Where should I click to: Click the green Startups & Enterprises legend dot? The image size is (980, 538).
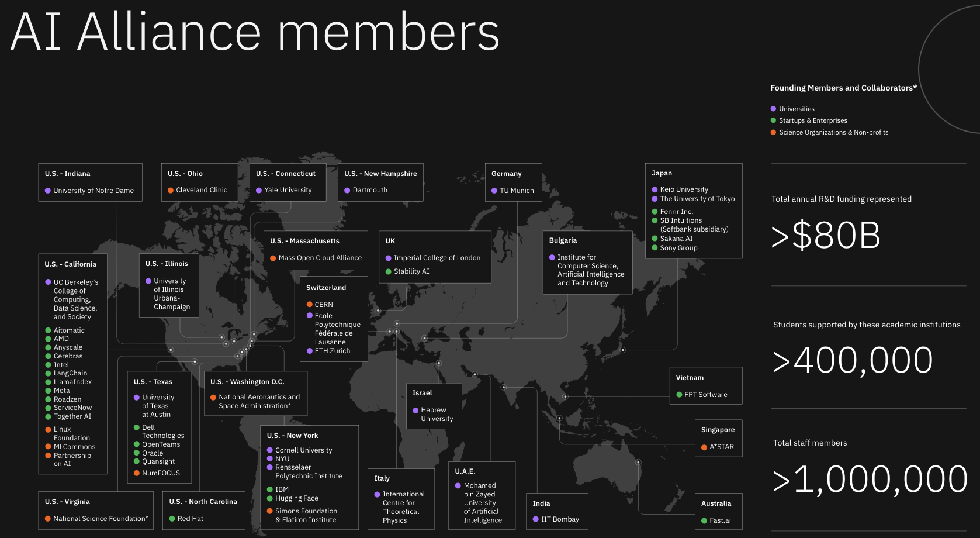[773, 120]
